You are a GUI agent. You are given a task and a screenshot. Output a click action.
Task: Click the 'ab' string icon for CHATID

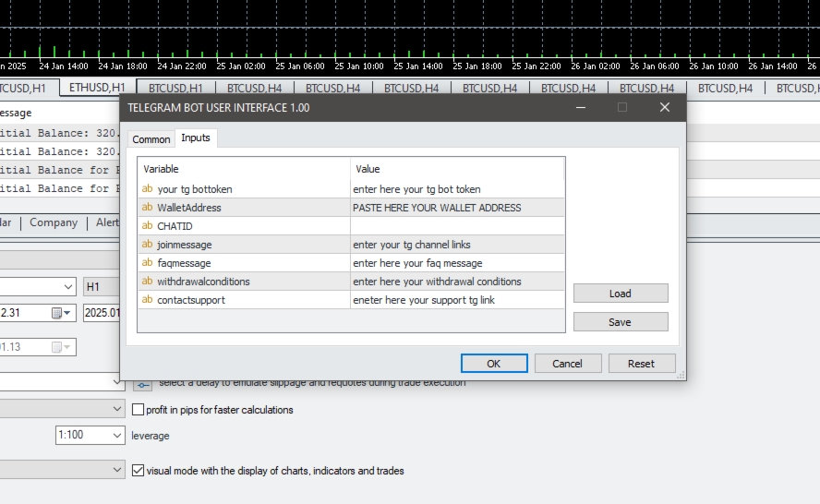(147, 226)
